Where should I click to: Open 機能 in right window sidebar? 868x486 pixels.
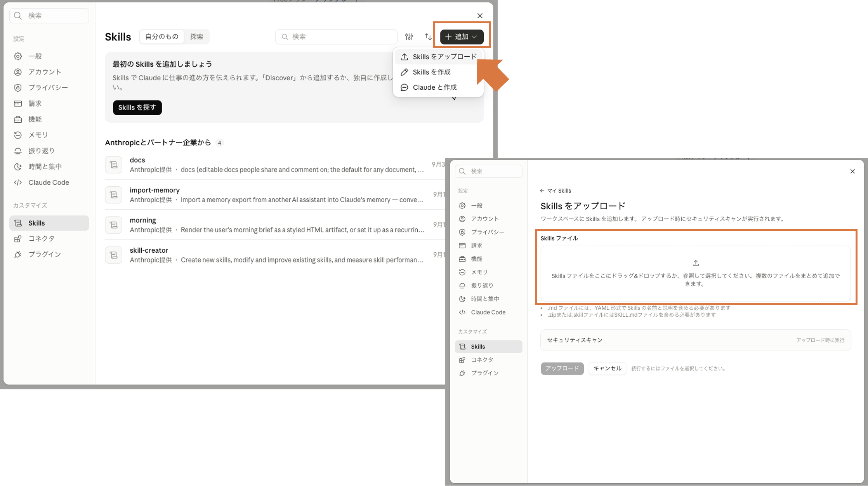coord(488,259)
